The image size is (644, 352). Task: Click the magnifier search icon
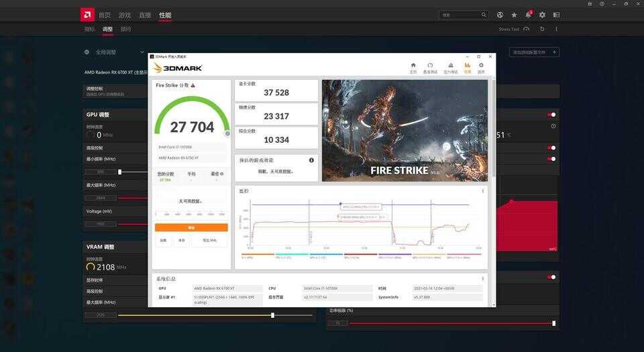pyautogui.click(x=484, y=15)
